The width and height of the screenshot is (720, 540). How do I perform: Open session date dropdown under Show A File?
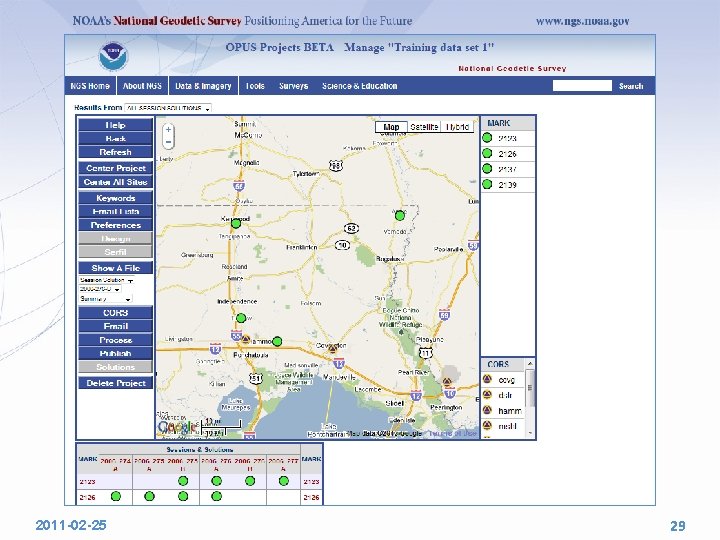click(100, 289)
